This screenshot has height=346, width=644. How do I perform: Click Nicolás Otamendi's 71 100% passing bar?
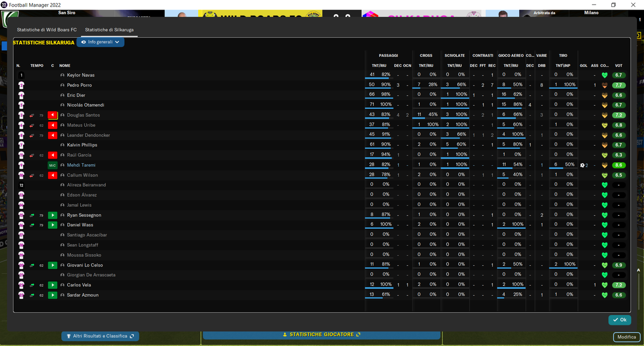pos(379,105)
